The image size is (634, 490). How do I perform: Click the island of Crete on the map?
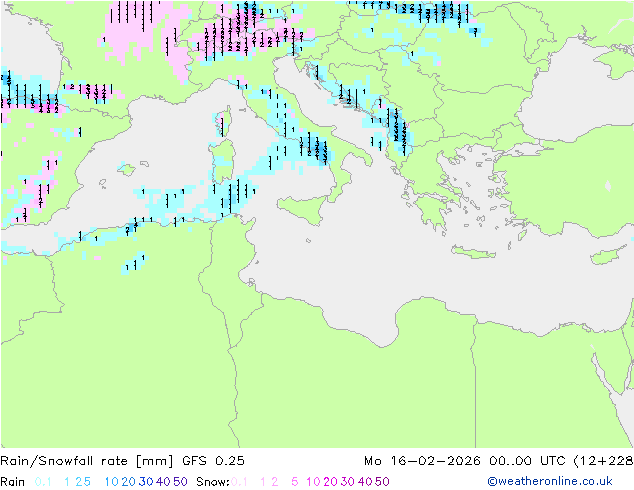[x=473, y=252]
